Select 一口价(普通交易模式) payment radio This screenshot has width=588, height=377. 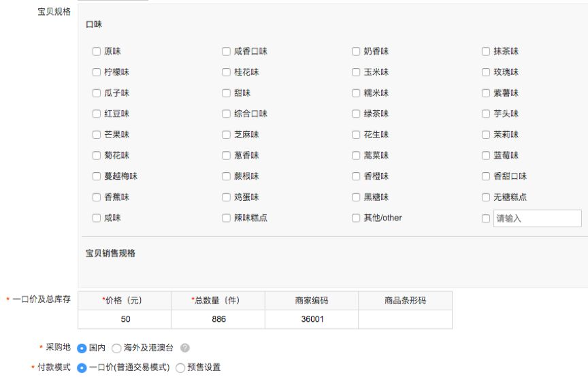[82, 367]
